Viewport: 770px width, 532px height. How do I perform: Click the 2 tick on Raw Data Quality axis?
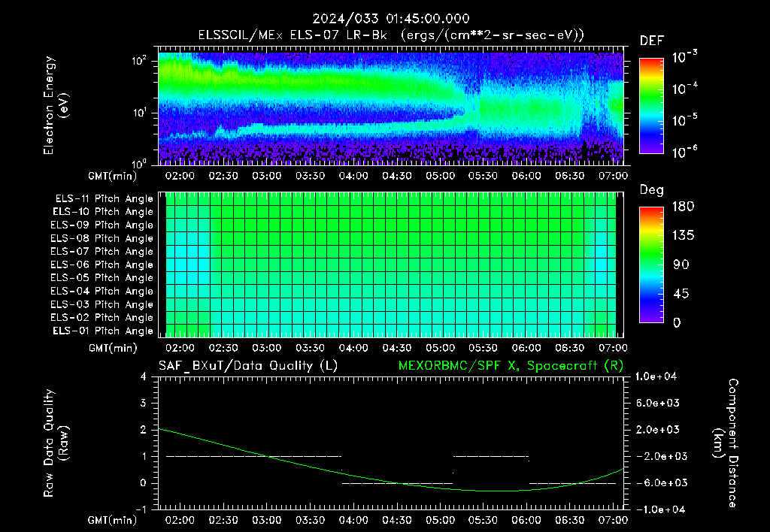(x=144, y=430)
